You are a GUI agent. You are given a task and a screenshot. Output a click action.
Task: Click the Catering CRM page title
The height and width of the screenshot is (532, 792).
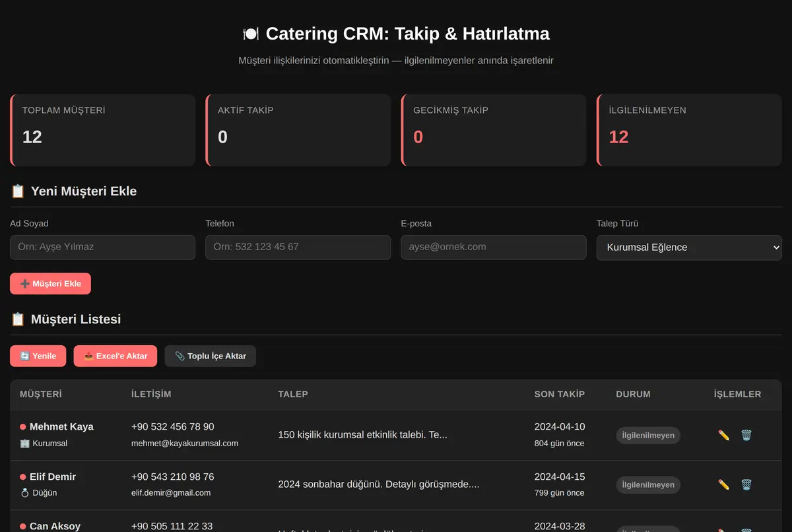point(396,34)
